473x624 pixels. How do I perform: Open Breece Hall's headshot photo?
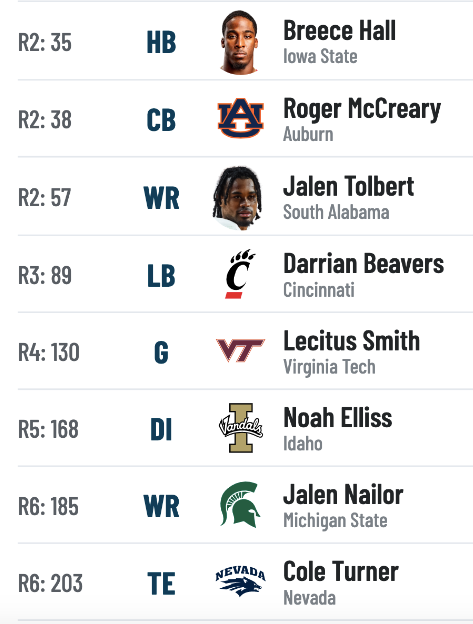coord(239,42)
